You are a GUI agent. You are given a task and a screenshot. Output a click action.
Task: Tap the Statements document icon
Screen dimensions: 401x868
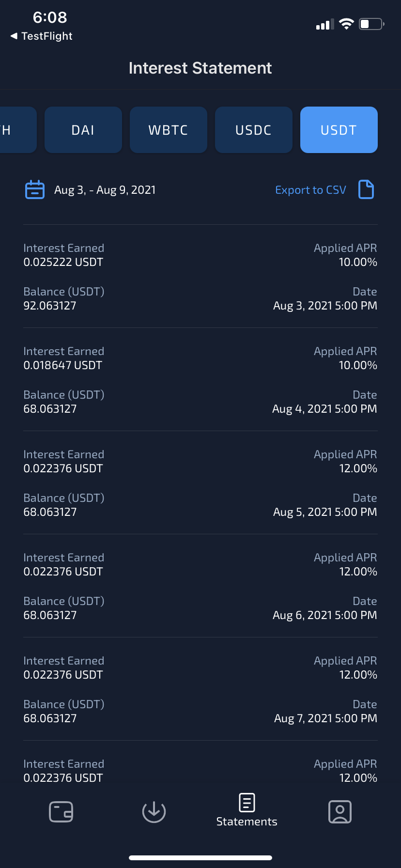247,803
